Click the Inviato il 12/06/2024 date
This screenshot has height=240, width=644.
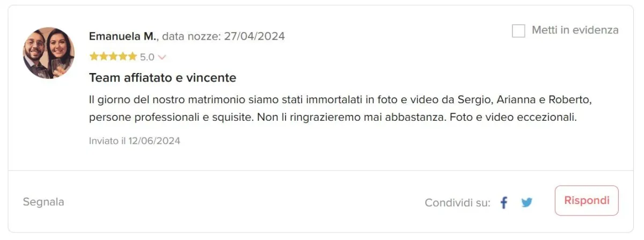[135, 141]
